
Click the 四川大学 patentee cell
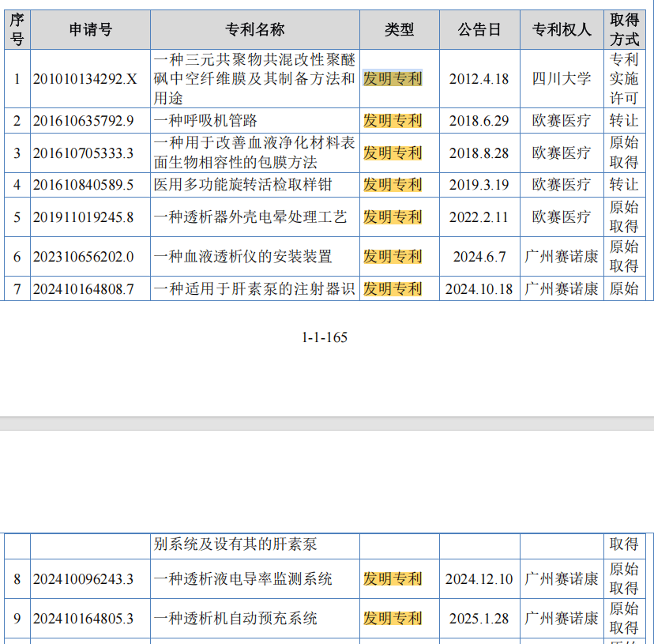(x=562, y=79)
